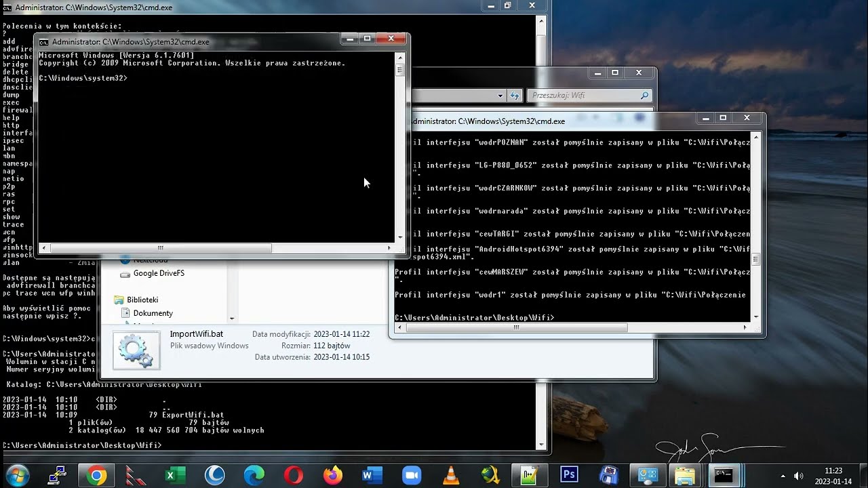
Task: Click Wifi cmd window horizontal scrollbar thumb
Action: pyautogui.click(x=516, y=328)
